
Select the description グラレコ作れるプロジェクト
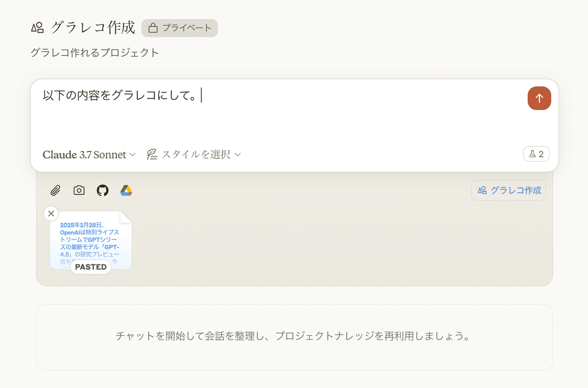95,52
